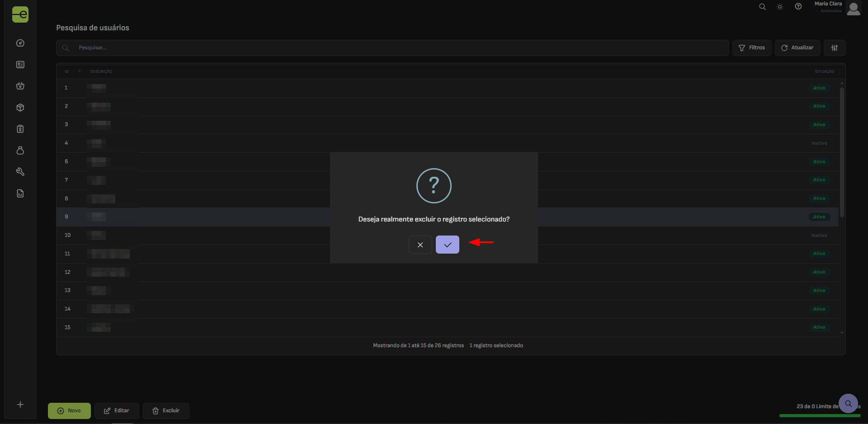Screen dimensions: 868x424
Task: Click the floating purple search bubble
Action: click(848, 403)
